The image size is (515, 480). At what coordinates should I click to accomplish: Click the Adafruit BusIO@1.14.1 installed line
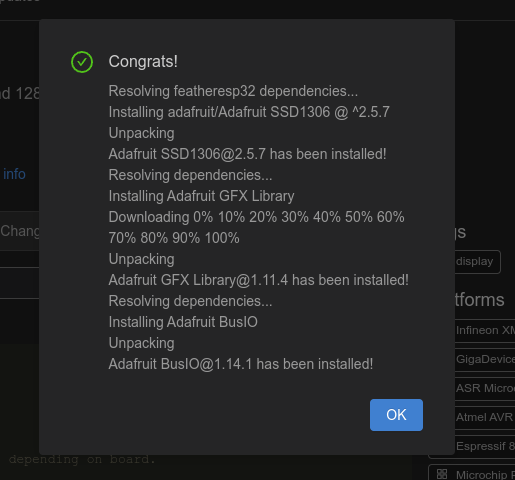241,364
